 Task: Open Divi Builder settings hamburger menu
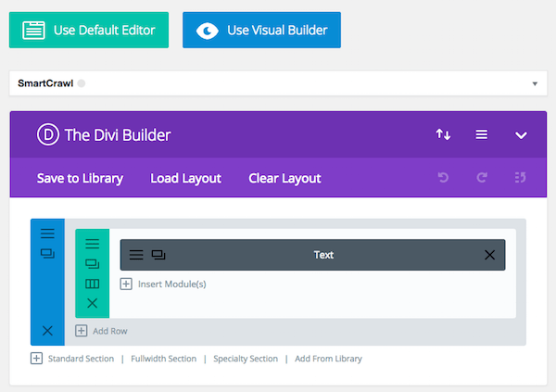coord(482,134)
